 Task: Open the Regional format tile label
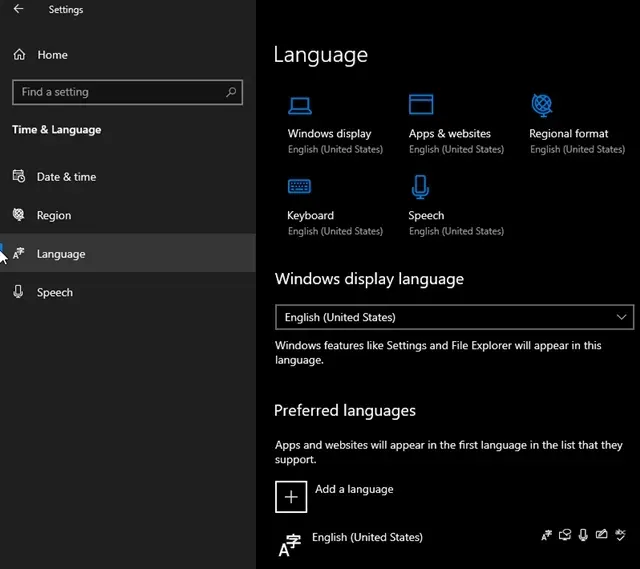click(568, 133)
